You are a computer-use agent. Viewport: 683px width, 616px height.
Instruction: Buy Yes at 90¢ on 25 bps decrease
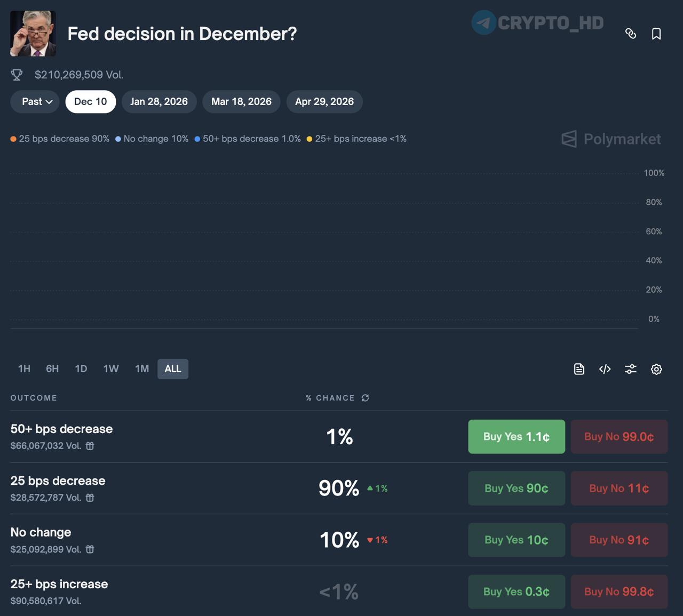(516, 488)
